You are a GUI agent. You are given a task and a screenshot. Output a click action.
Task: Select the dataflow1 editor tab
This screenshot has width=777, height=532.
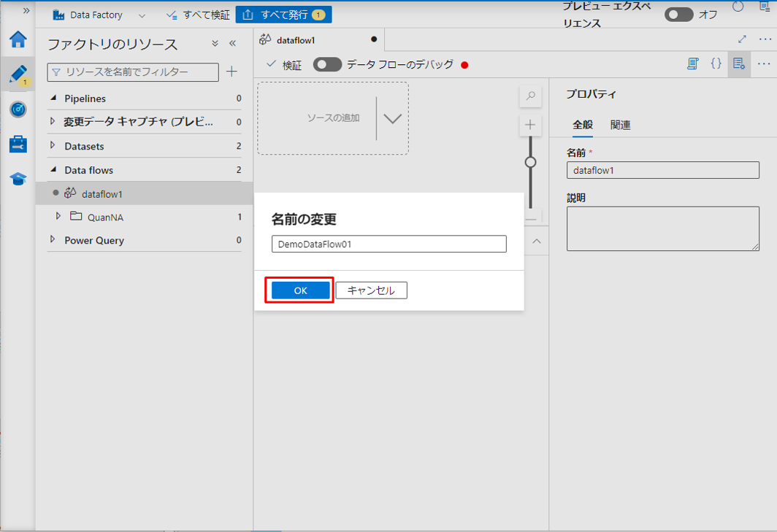[x=296, y=39]
